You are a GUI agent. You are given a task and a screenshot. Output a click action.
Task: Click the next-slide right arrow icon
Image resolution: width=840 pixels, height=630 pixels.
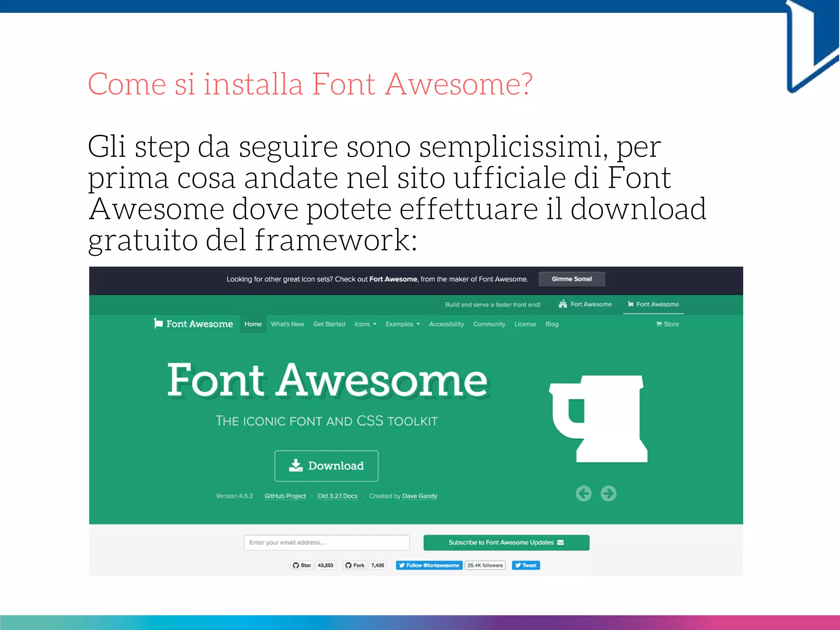tap(609, 493)
